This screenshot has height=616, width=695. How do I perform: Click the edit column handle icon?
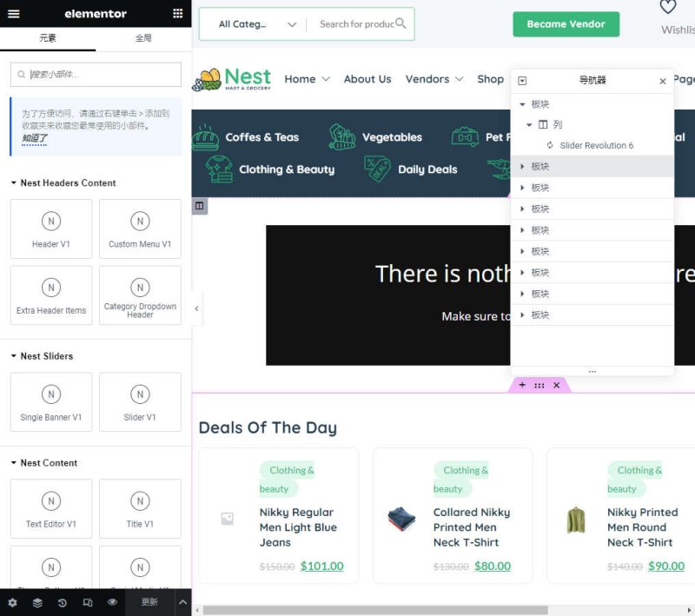click(x=200, y=206)
